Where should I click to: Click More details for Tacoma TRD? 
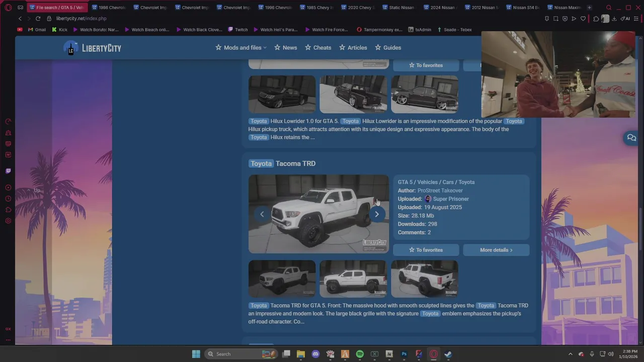pyautogui.click(x=496, y=250)
